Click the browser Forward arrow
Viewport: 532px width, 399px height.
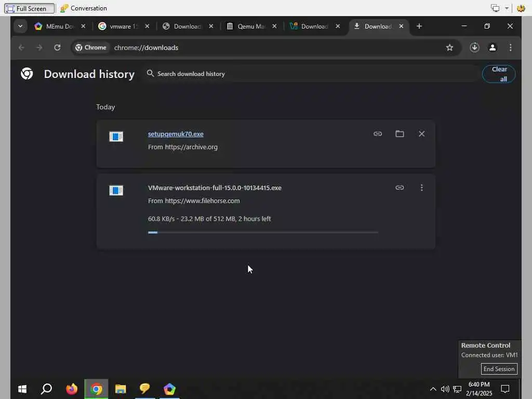pos(39,47)
